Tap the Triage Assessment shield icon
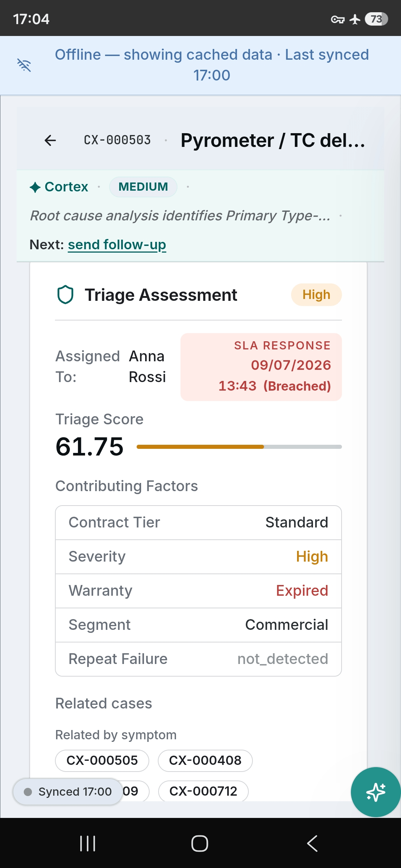401x868 pixels. click(x=65, y=295)
